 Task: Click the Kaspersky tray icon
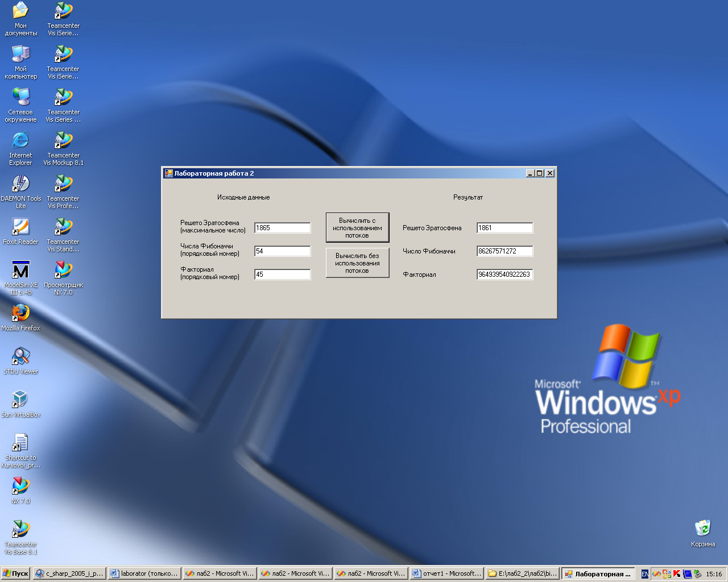tap(677, 574)
